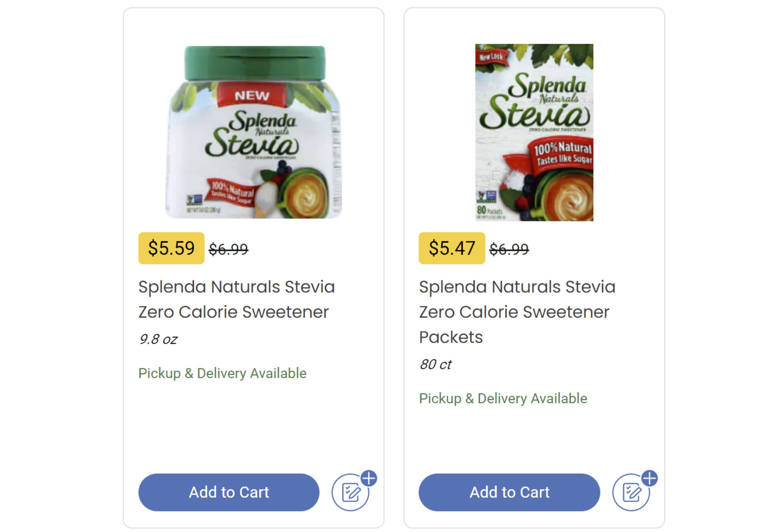Click the crossed-out $6.99 beside $5.59
The width and height of the screenshot is (783, 532).
(228, 249)
